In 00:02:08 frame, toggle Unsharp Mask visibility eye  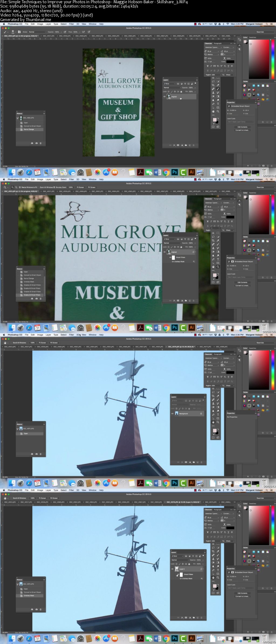click(x=173, y=262)
